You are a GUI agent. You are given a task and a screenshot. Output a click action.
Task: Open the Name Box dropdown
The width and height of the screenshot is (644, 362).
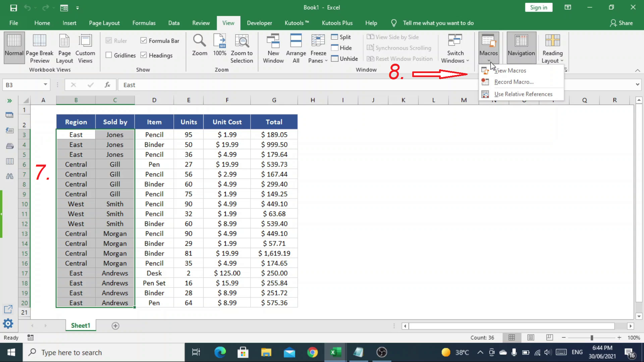(x=46, y=84)
